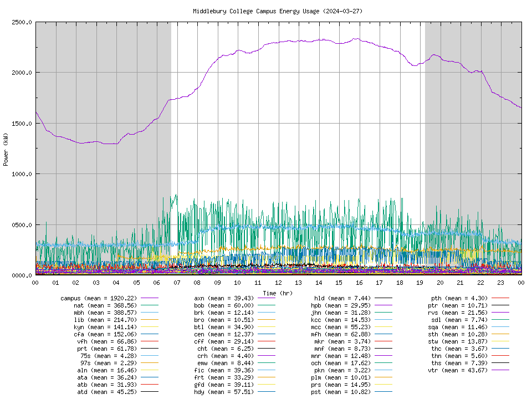Select the "cht (mean = 6.25)" legend label
Viewport: 532px width, 399px height.
pos(226,349)
